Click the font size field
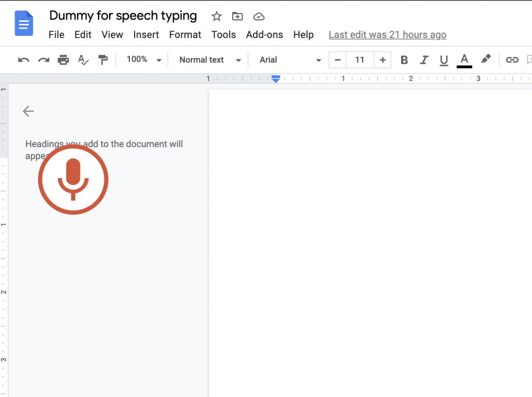Viewport: 532px width, 397px height. tap(360, 60)
